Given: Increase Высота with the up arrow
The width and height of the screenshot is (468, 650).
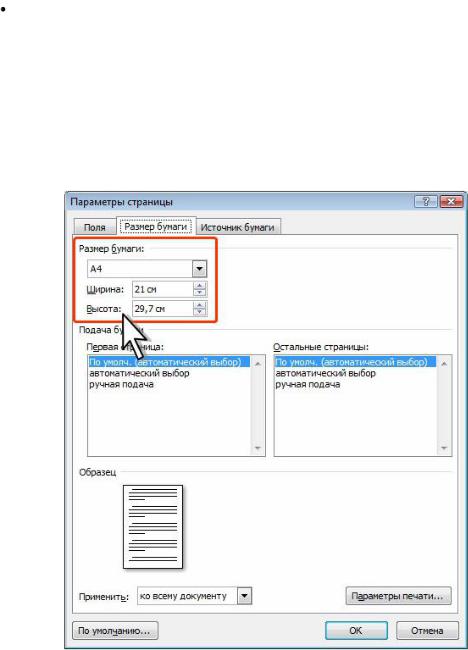Looking at the screenshot, I should coord(200,305).
